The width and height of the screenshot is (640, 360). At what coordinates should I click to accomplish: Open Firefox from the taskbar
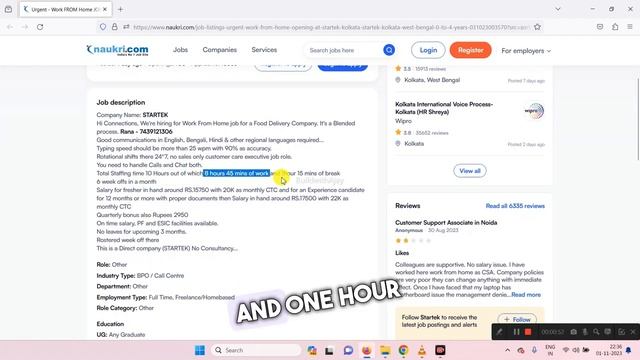(367, 350)
